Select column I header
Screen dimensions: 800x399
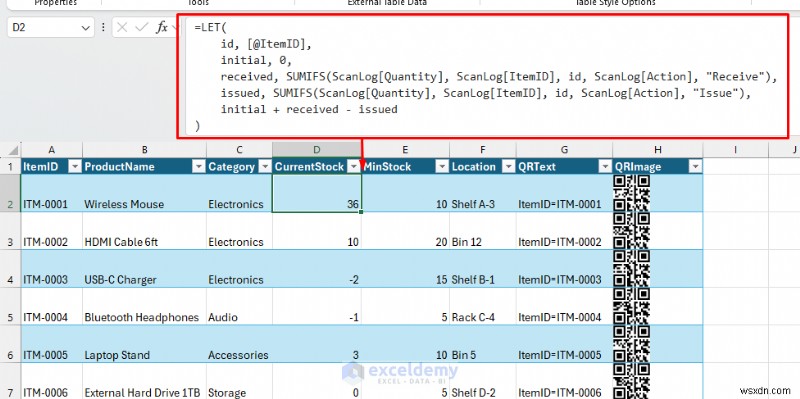(736, 150)
